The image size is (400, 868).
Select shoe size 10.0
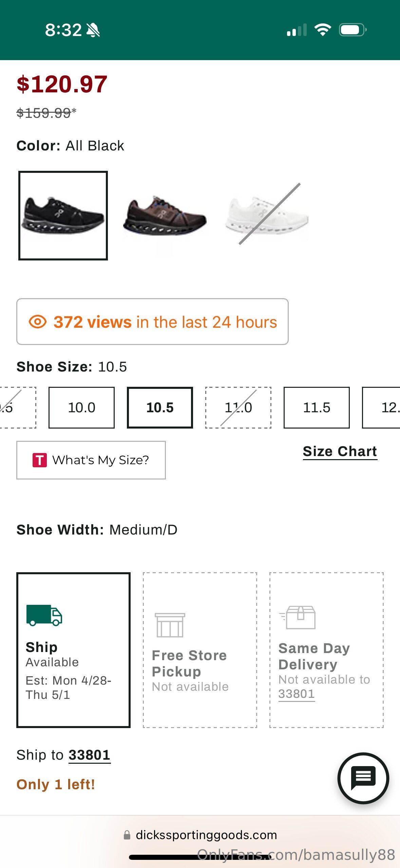(x=81, y=408)
